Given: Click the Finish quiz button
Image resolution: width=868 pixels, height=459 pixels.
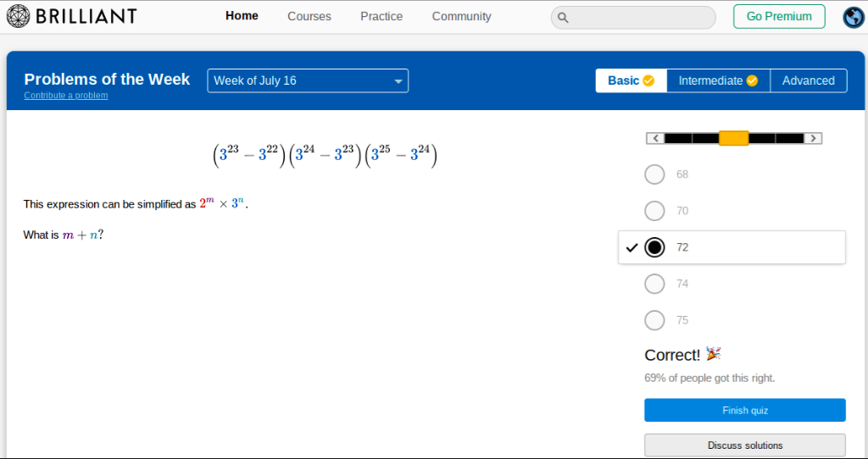Looking at the screenshot, I should [x=744, y=410].
